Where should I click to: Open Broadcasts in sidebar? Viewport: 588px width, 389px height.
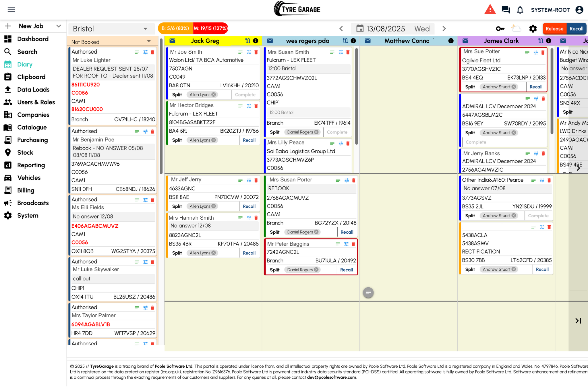tap(33, 203)
